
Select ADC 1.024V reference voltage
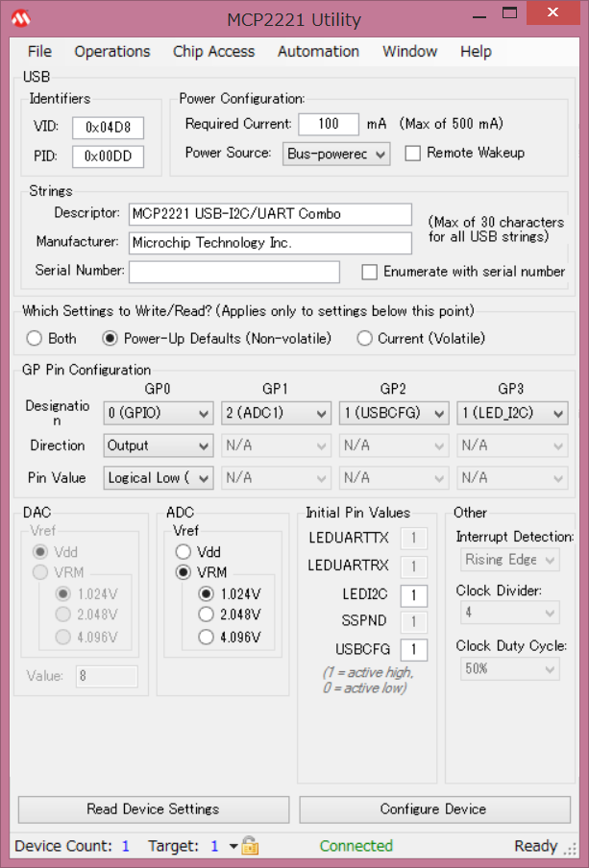[206, 594]
